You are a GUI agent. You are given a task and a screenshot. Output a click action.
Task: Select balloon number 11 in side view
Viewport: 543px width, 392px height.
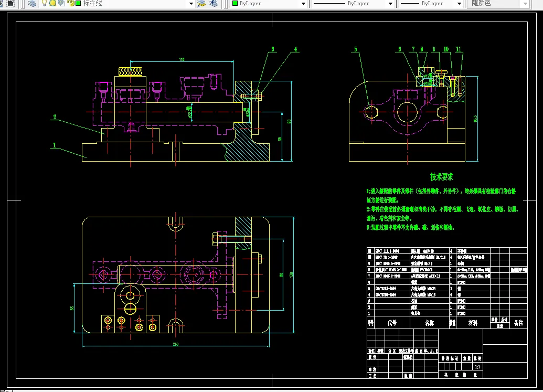pos(459,49)
